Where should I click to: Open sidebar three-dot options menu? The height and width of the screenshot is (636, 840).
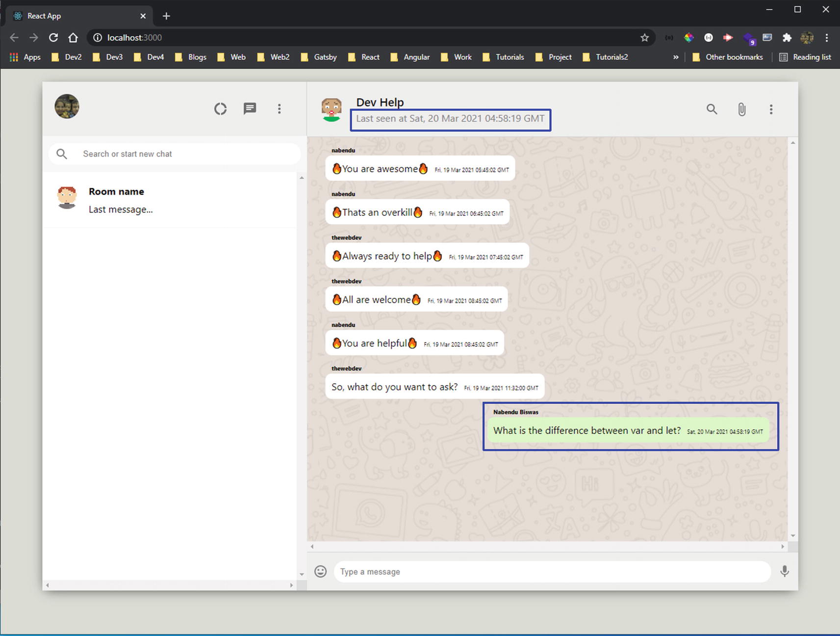point(279,108)
